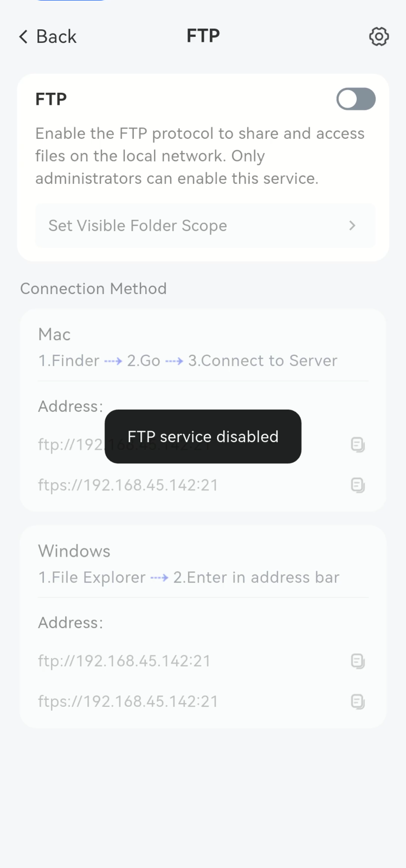
Task: Go Back to previous screen
Action: [x=48, y=36]
